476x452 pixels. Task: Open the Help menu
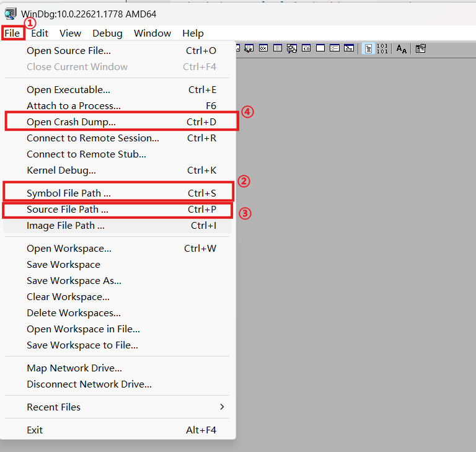click(x=193, y=33)
